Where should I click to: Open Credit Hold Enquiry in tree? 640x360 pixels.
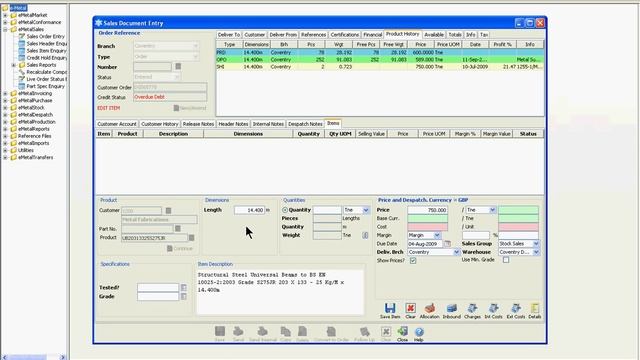pos(47,58)
